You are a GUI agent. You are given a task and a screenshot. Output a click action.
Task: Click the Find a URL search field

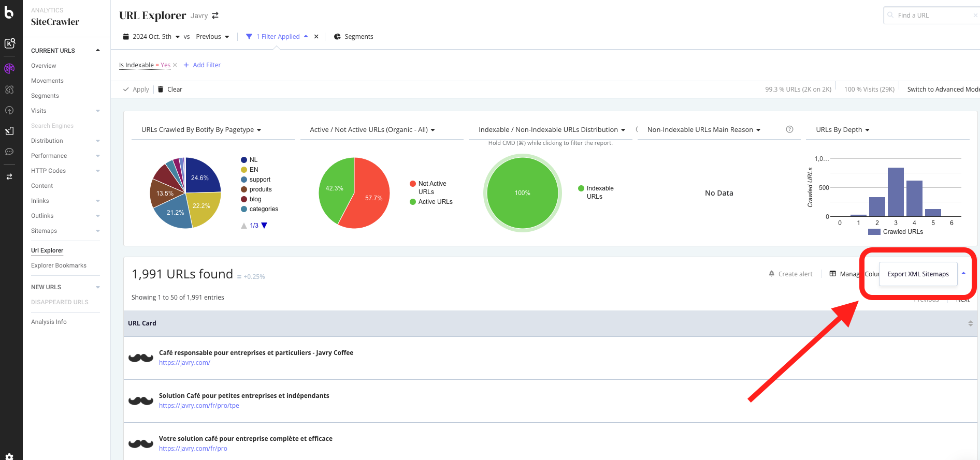932,16
